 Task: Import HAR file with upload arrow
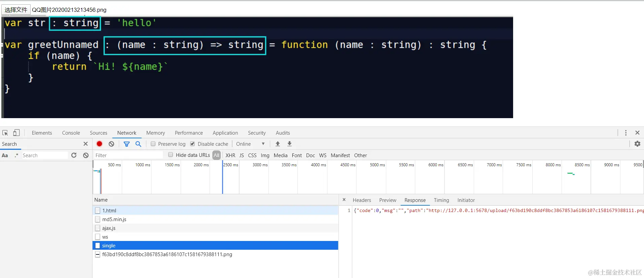coord(278,144)
